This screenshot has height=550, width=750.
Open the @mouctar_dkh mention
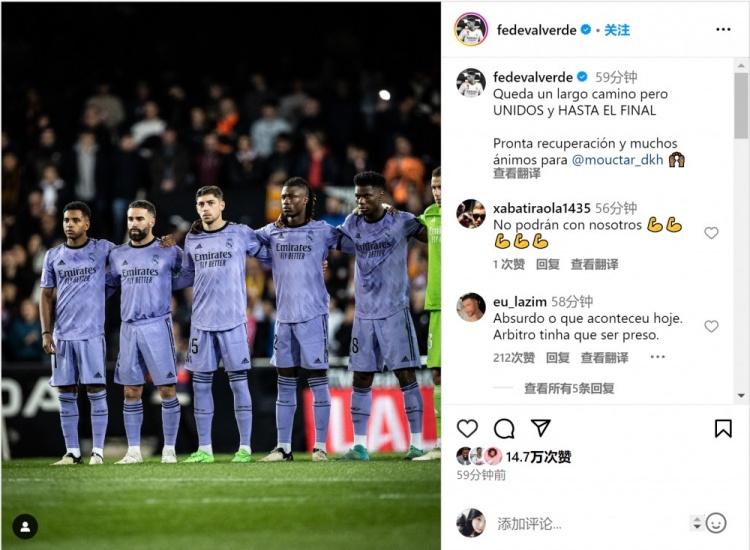(x=618, y=159)
